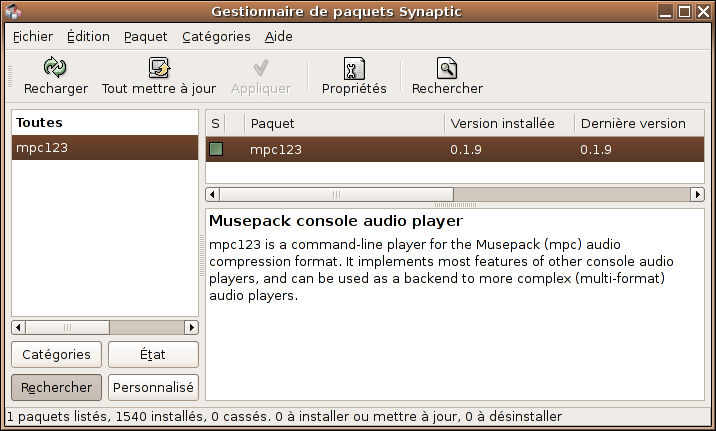Open the Édition menu
The image size is (716, 431).
point(88,37)
